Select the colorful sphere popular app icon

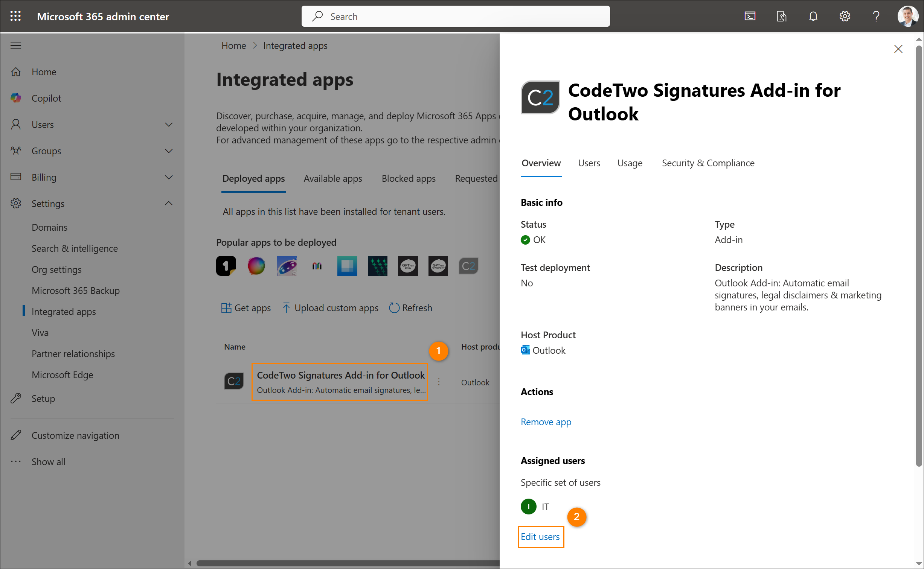tap(256, 266)
